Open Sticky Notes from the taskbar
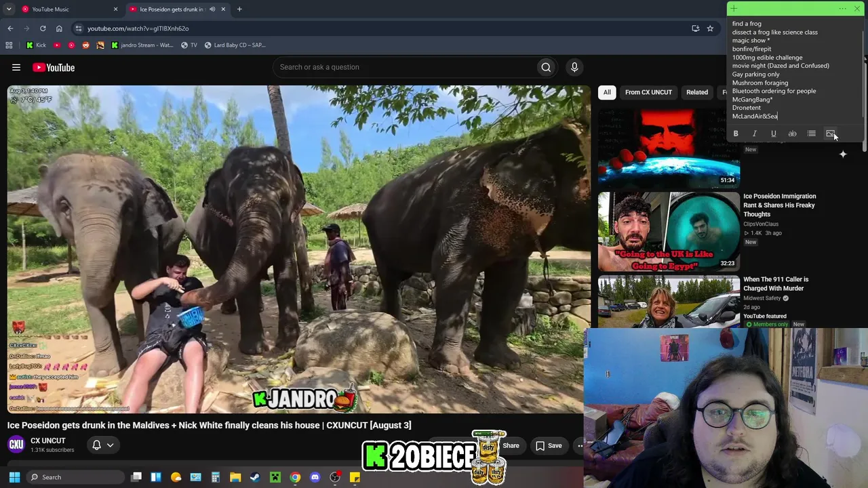 pyautogui.click(x=354, y=477)
